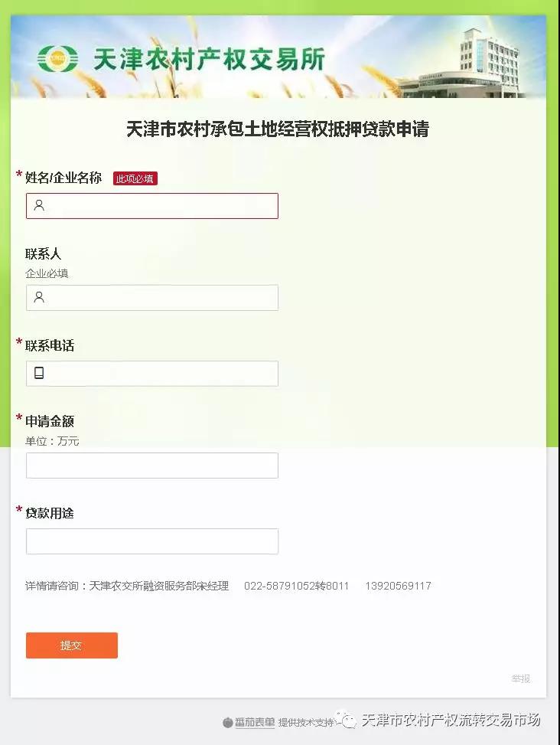
Task: Click the WeChat icon watermark at bottom
Action: click(346, 719)
